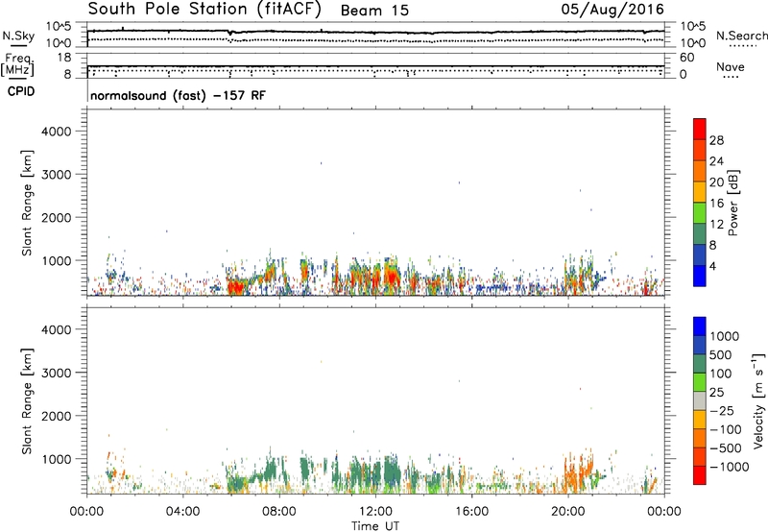Click the 1000 tick on velocity panel axis
Screen dimensions: 768x532
[56, 459]
